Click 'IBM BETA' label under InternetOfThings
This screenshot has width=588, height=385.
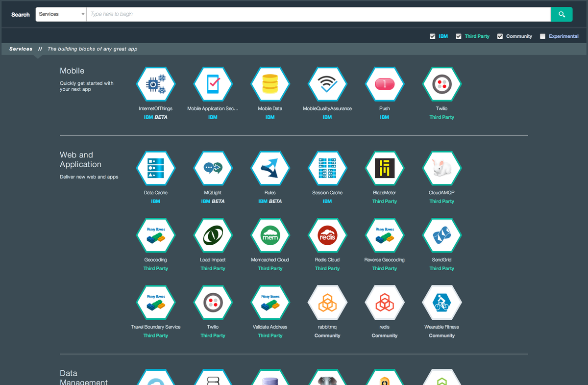tap(156, 117)
